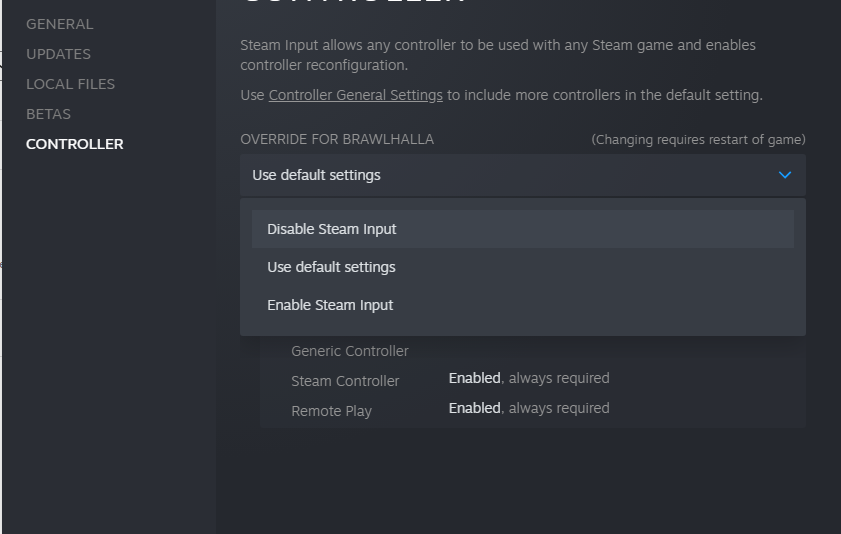This screenshot has width=841, height=534.
Task: Click the Steam Input description paragraph
Action: point(498,55)
